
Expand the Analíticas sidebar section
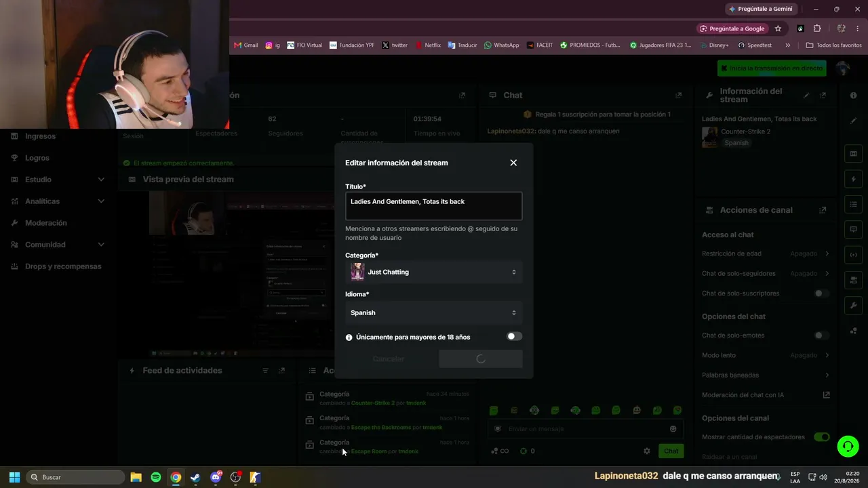[58, 201]
